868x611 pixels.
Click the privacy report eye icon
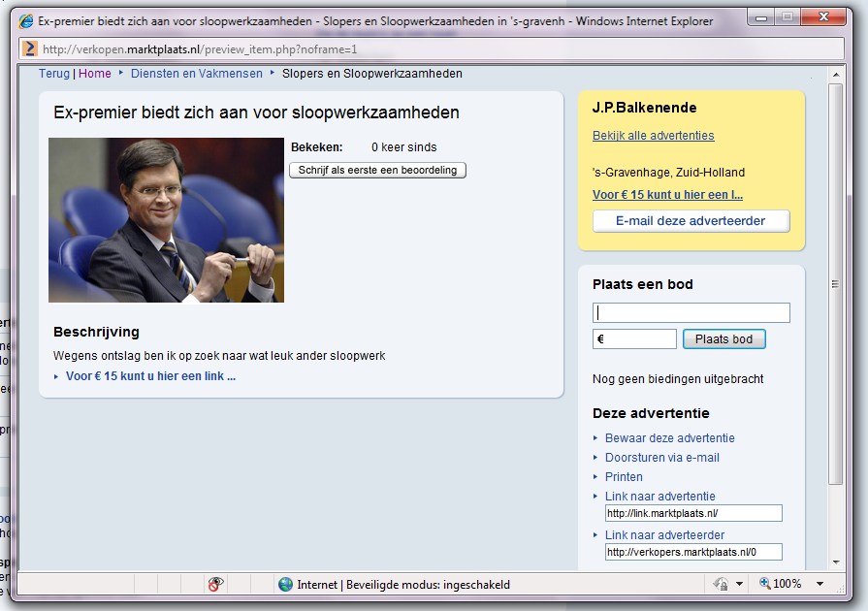(215, 584)
